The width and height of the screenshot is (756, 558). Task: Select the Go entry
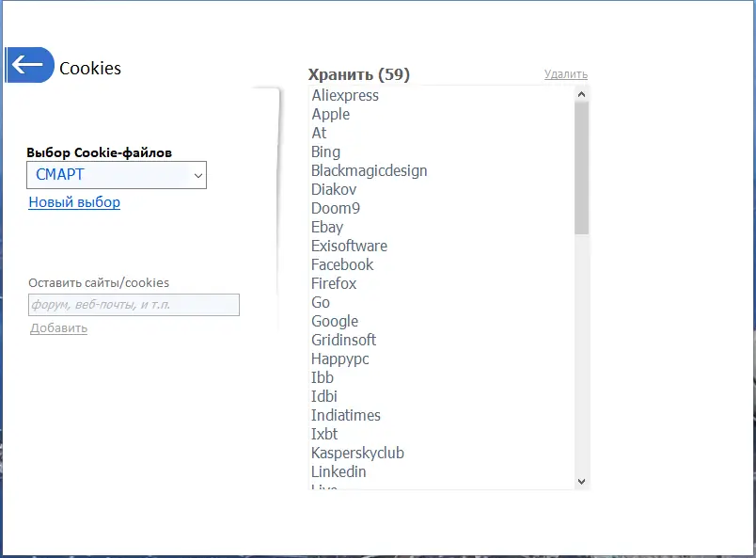coord(320,303)
